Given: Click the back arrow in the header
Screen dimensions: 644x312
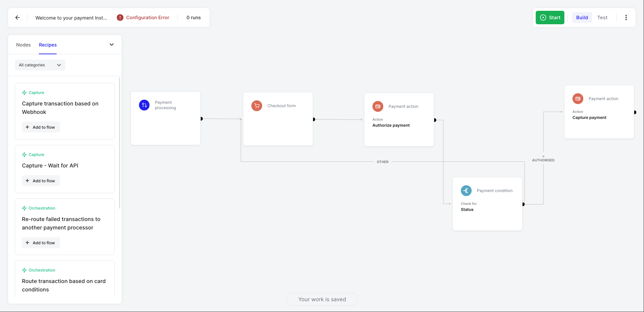Looking at the screenshot, I should (17, 17).
